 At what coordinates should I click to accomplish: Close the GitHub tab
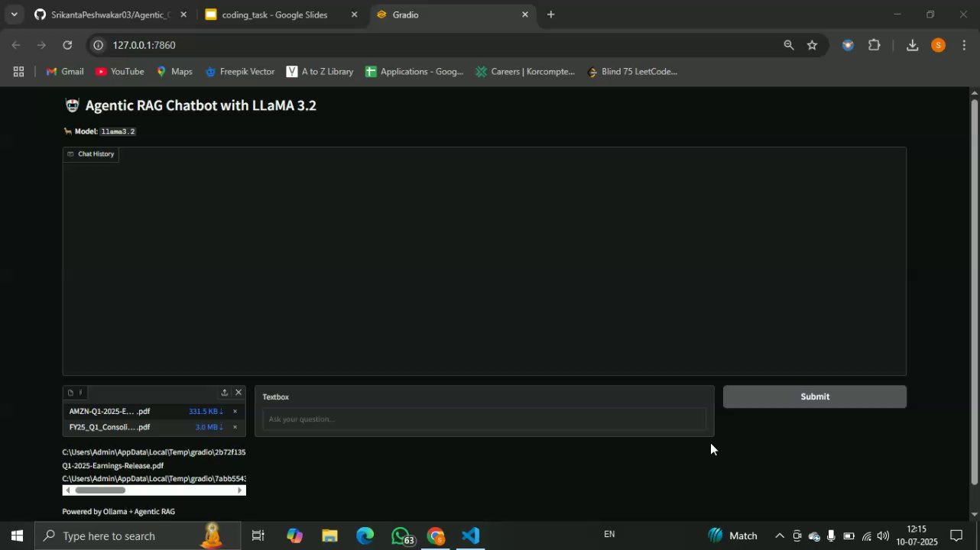coord(183,15)
